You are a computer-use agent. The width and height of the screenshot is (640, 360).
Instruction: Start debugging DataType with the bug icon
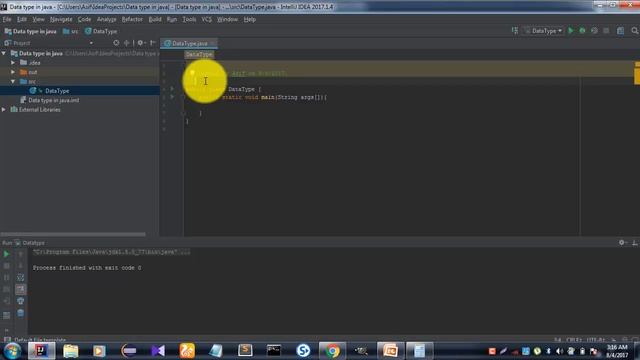[x=582, y=31]
